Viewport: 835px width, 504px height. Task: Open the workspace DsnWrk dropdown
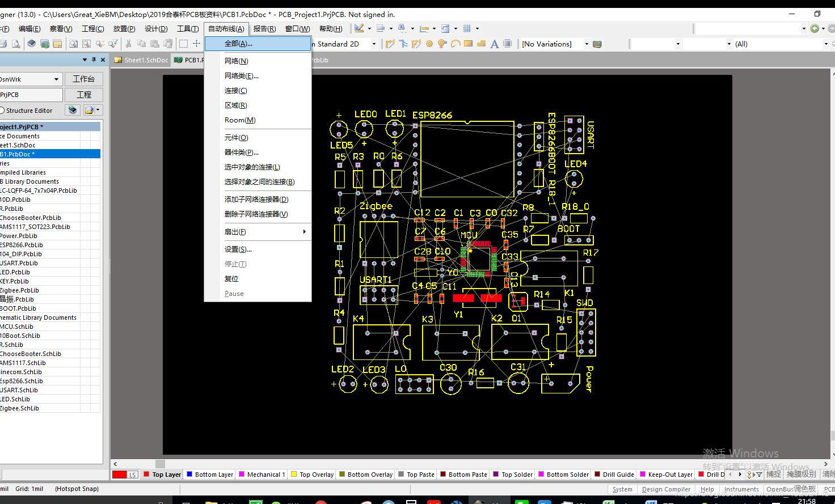tap(56, 79)
